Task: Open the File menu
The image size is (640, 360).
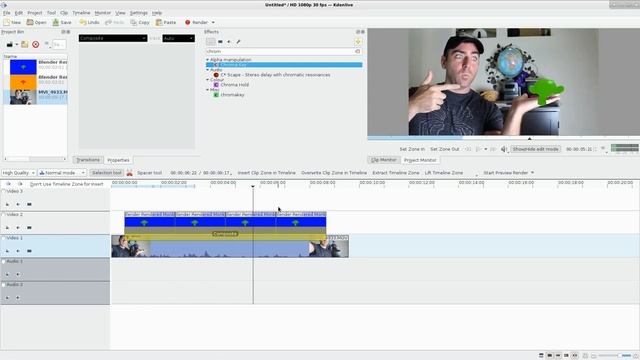Action: pos(7,13)
